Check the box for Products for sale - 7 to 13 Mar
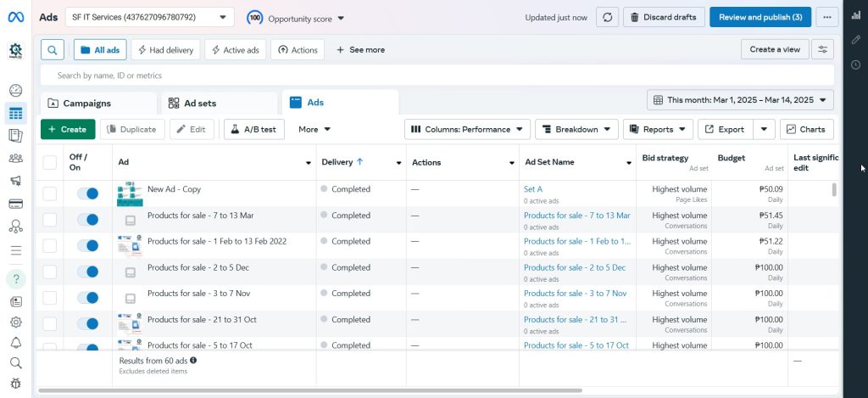The width and height of the screenshot is (868, 398). pyautogui.click(x=50, y=220)
